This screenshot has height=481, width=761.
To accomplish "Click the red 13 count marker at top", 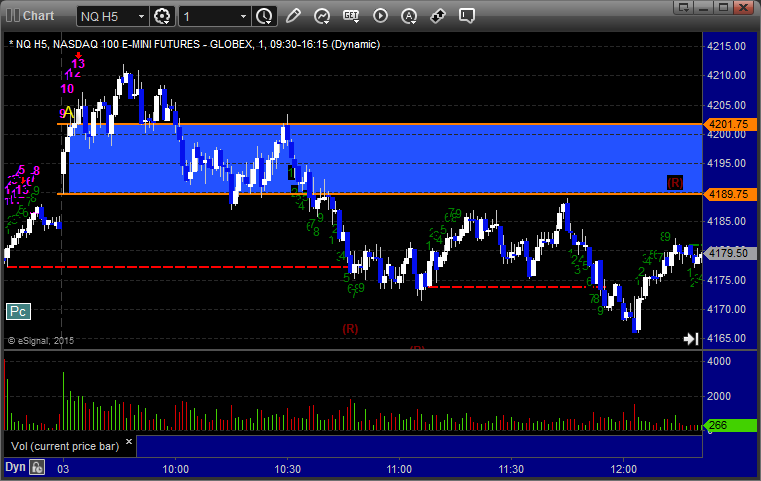I will coord(78,64).
